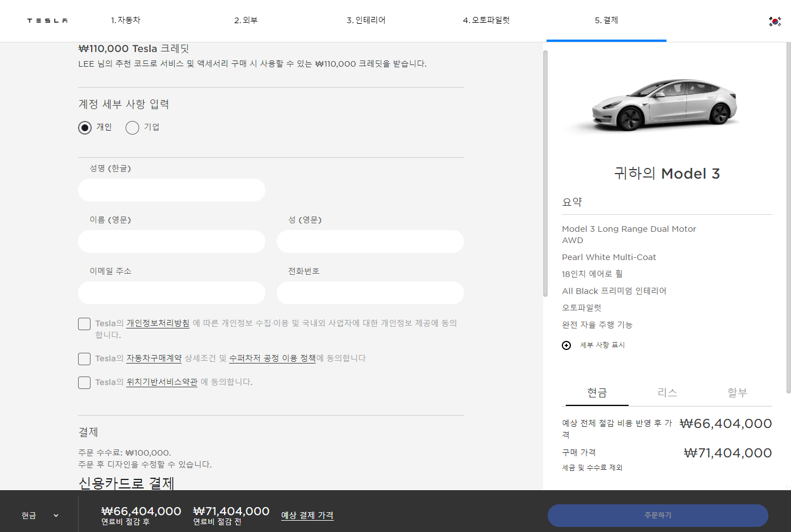Click the 이메일 주소 input field
The image size is (791, 532).
[x=171, y=293]
